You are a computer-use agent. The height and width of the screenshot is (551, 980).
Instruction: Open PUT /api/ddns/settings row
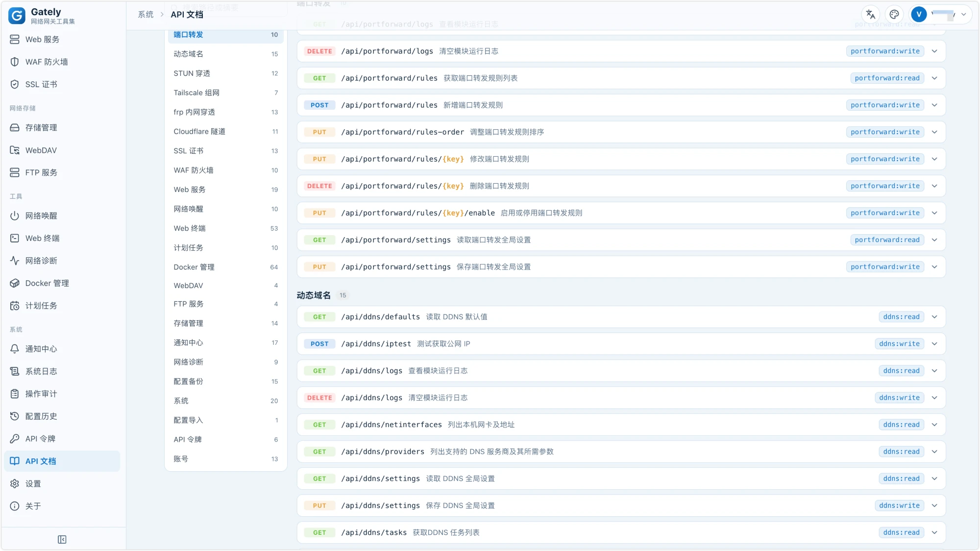coord(621,506)
